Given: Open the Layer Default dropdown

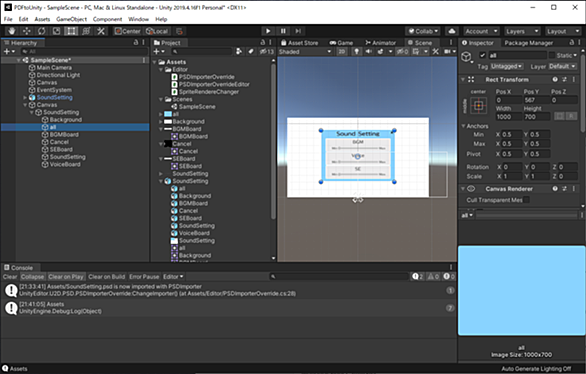Looking at the screenshot, I should 562,66.
